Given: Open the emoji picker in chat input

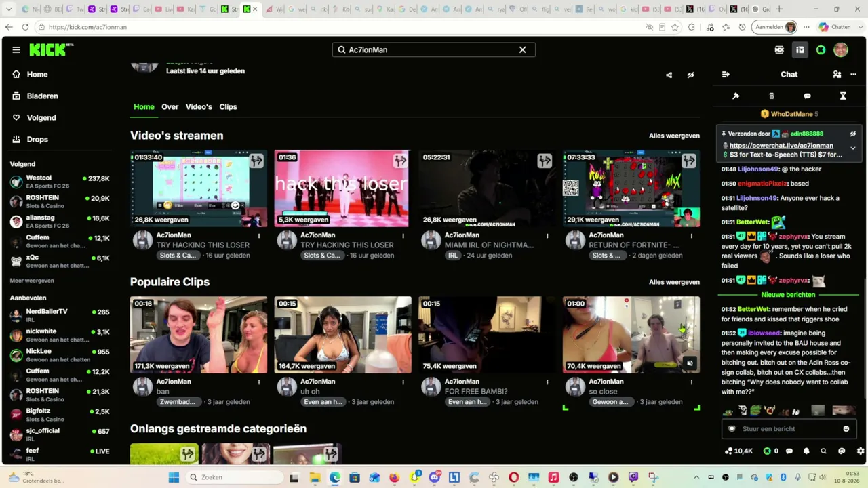Looking at the screenshot, I should [x=846, y=428].
